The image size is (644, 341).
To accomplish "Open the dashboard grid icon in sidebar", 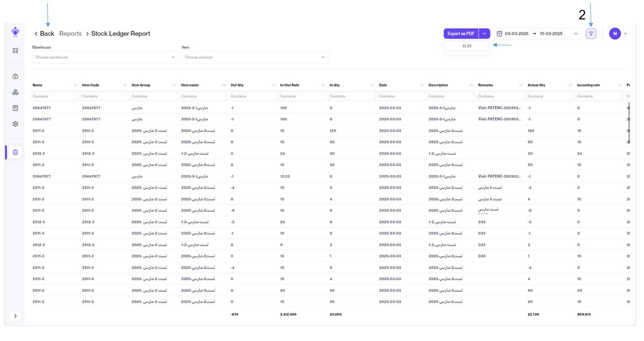I will coord(15,51).
